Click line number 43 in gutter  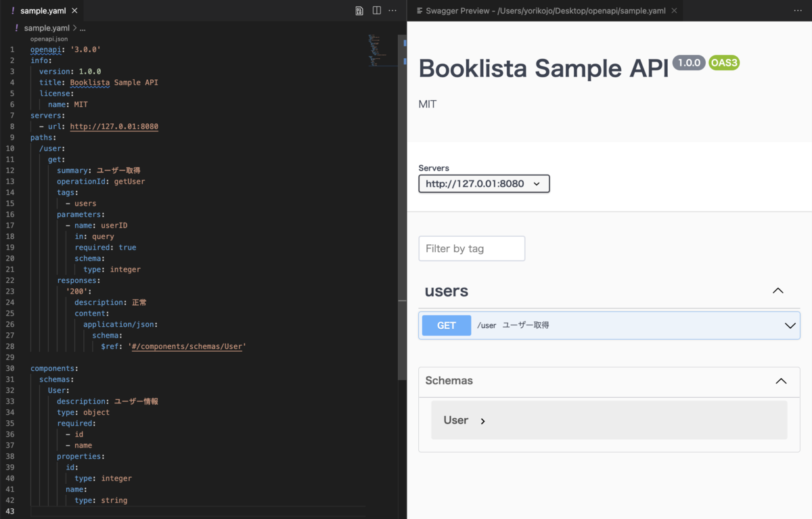(x=11, y=512)
